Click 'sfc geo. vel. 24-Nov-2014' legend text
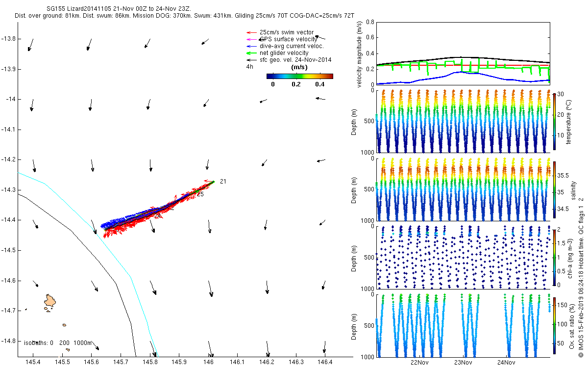588x368 pixels. tap(295, 60)
